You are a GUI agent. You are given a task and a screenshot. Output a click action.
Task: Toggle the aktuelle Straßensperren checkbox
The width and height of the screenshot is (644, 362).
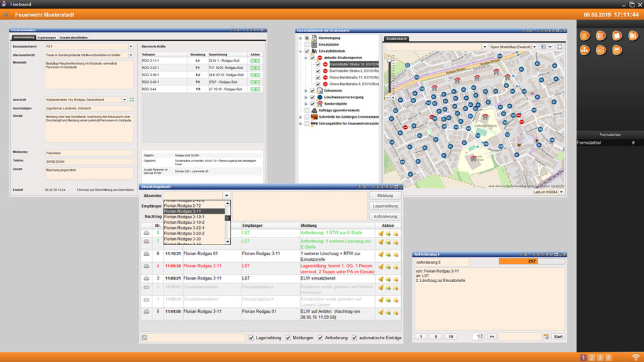tap(313, 58)
